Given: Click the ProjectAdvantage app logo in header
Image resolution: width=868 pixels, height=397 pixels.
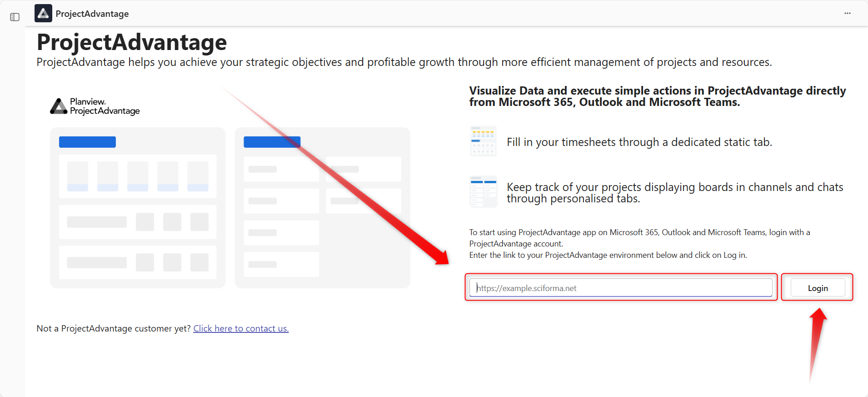Looking at the screenshot, I should coord(43,14).
